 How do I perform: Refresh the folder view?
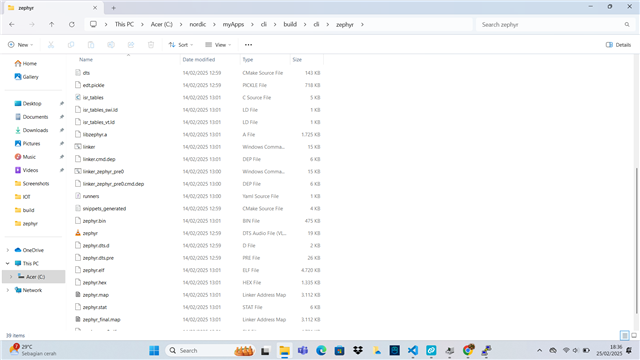72,24
